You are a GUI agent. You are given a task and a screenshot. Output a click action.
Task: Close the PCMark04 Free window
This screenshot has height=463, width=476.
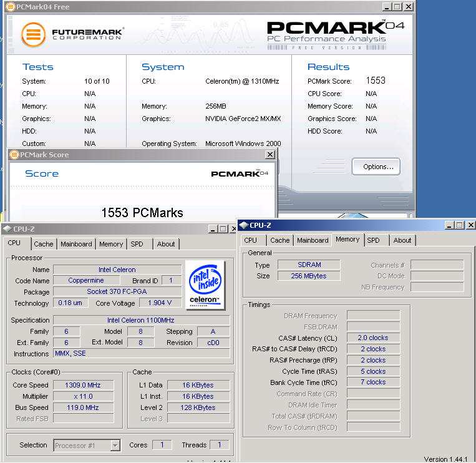click(409, 7)
